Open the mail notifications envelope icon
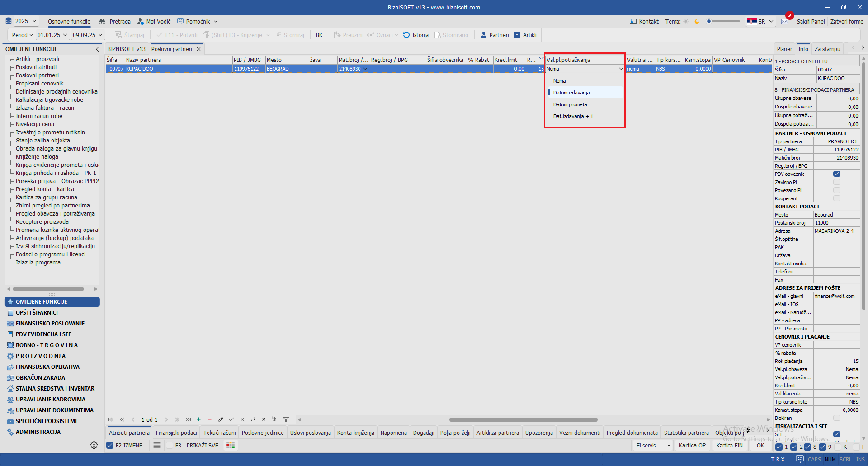 (784, 21)
